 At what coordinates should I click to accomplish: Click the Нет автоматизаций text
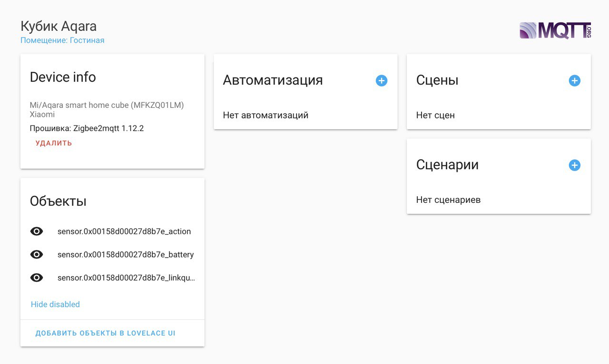pos(265,115)
